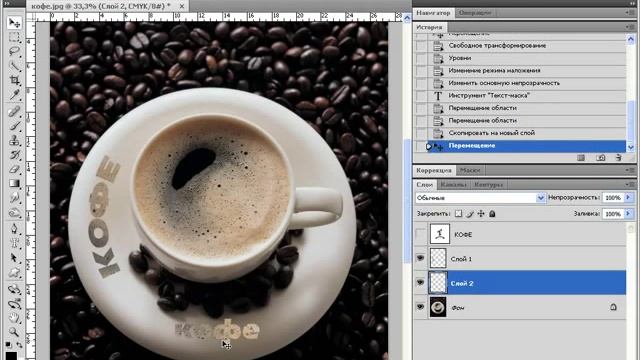
Task: Open the История panel options menu
Action: point(629,27)
